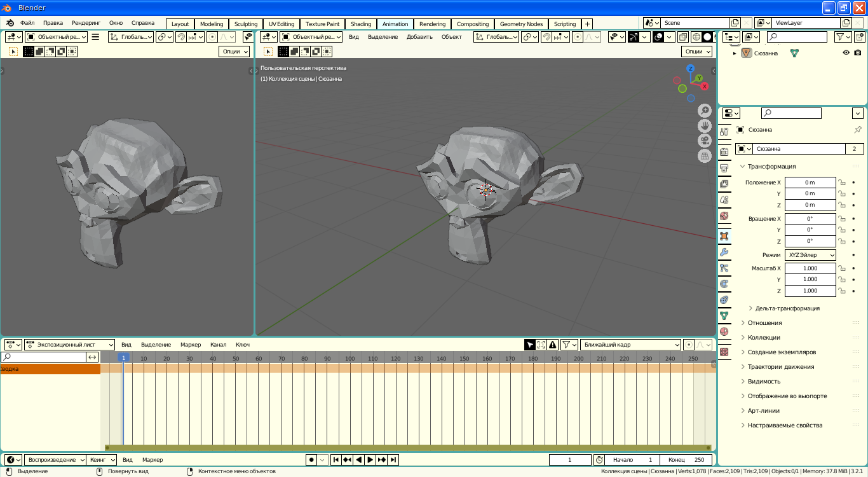
Task: Open the Режим XYZ Эйлер dropdown
Action: pyautogui.click(x=810, y=255)
